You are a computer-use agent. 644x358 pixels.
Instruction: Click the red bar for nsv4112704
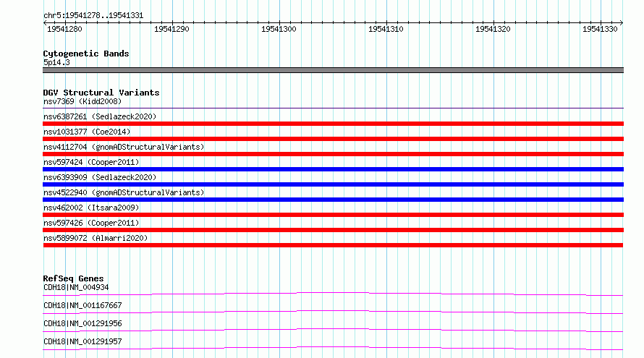tap(333, 154)
